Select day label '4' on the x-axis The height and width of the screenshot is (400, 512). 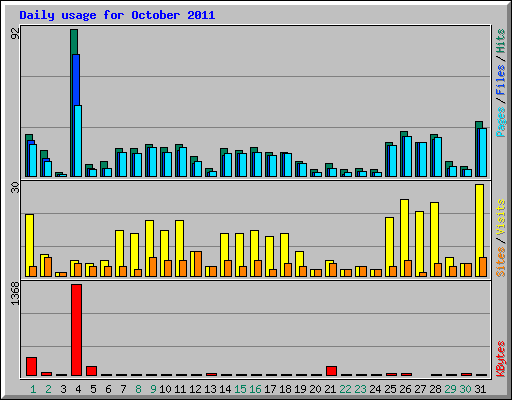[x=78, y=389]
